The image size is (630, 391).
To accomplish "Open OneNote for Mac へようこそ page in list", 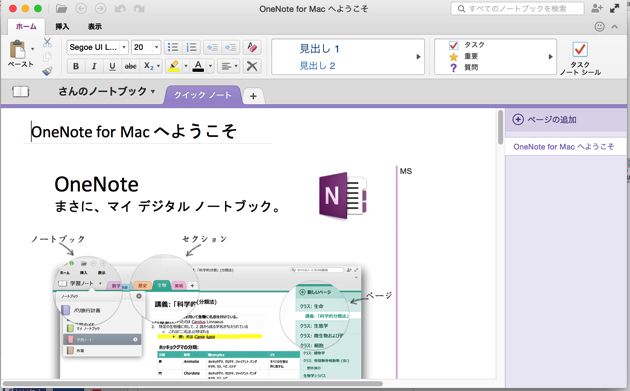I will click(565, 147).
